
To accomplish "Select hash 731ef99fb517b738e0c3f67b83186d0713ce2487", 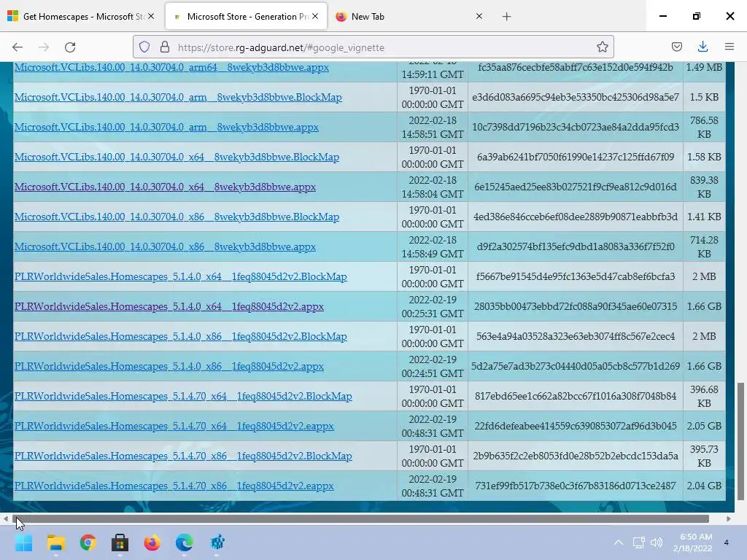I will point(576,486).
